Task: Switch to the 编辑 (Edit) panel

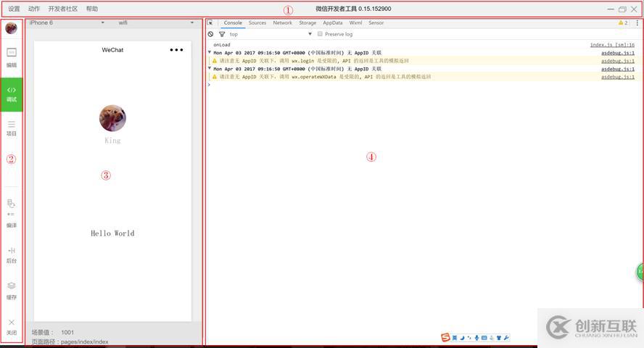Action: coord(12,57)
